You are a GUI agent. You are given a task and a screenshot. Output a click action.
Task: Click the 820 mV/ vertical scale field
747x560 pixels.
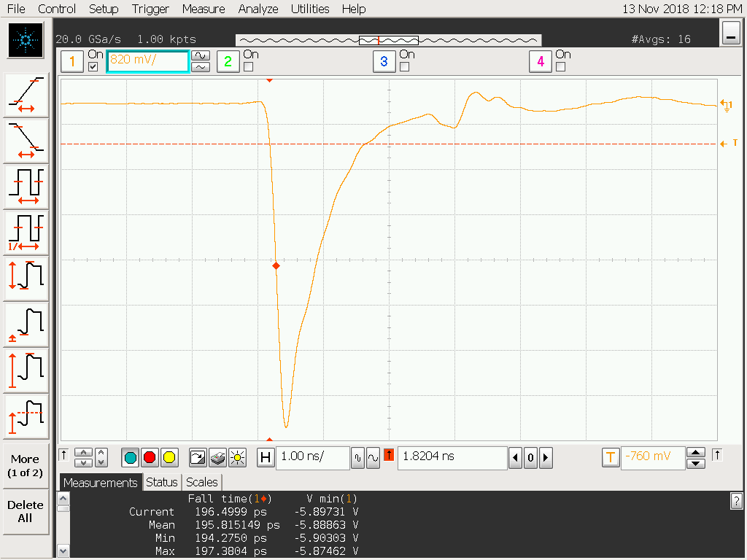[147, 61]
